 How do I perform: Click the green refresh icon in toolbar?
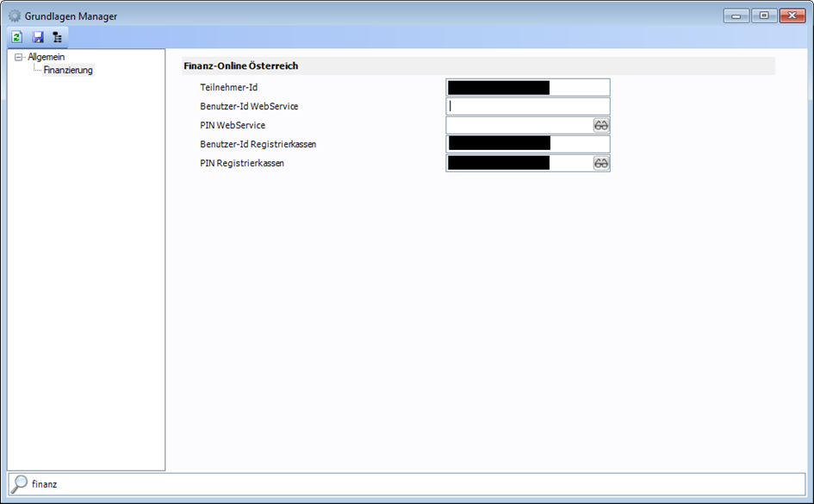click(x=17, y=37)
